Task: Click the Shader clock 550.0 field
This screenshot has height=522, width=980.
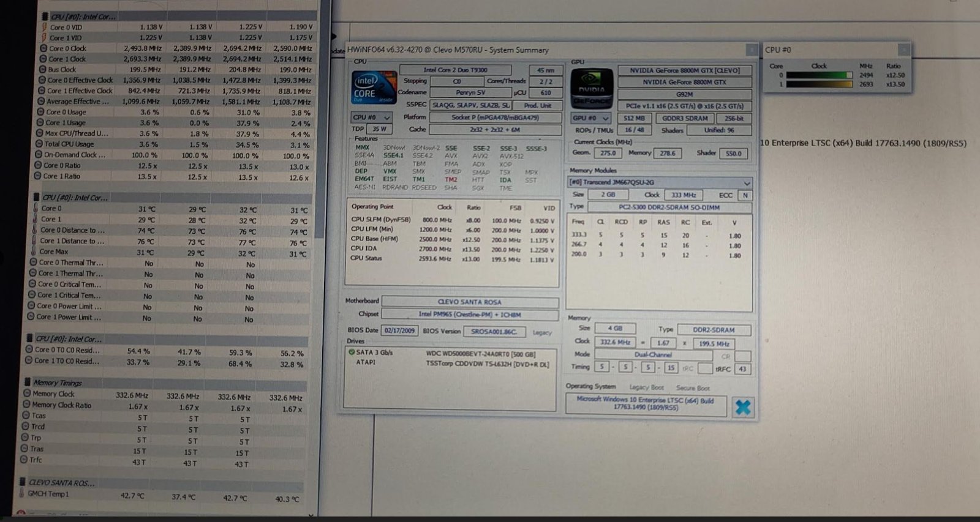Action: click(x=733, y=153)
